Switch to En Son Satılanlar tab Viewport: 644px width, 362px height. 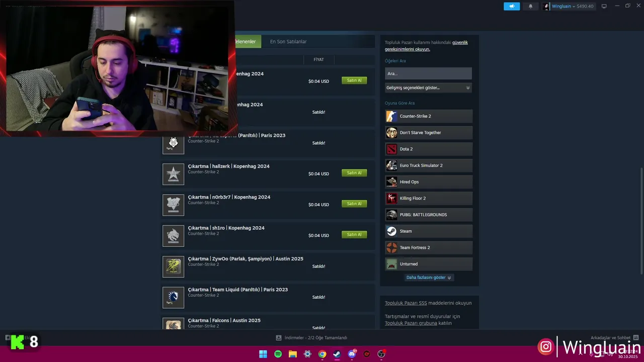[288, 42]
